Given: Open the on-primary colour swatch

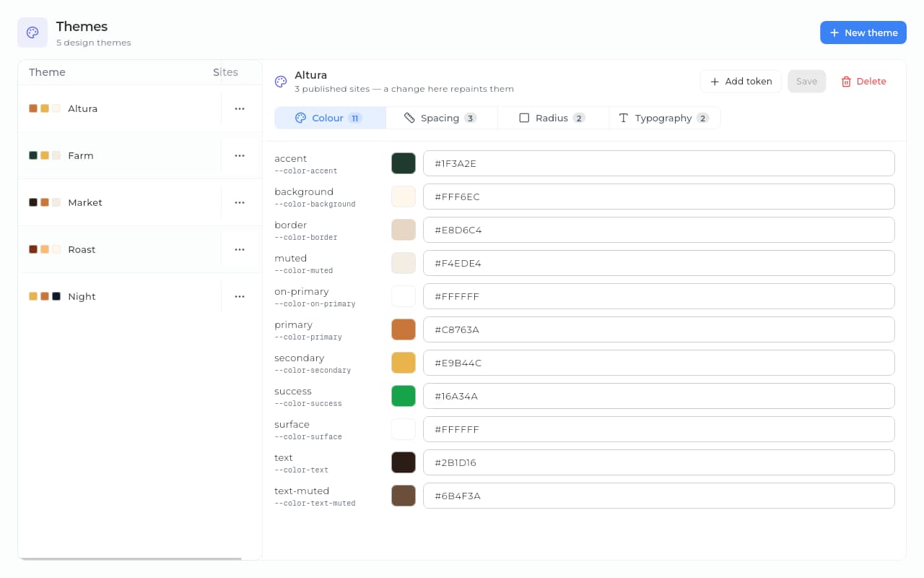Looking at the screenshot, I should point(404,296).
